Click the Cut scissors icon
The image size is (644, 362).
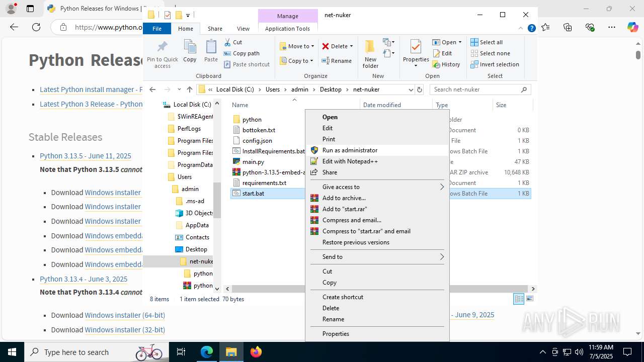tap(227, 42)
